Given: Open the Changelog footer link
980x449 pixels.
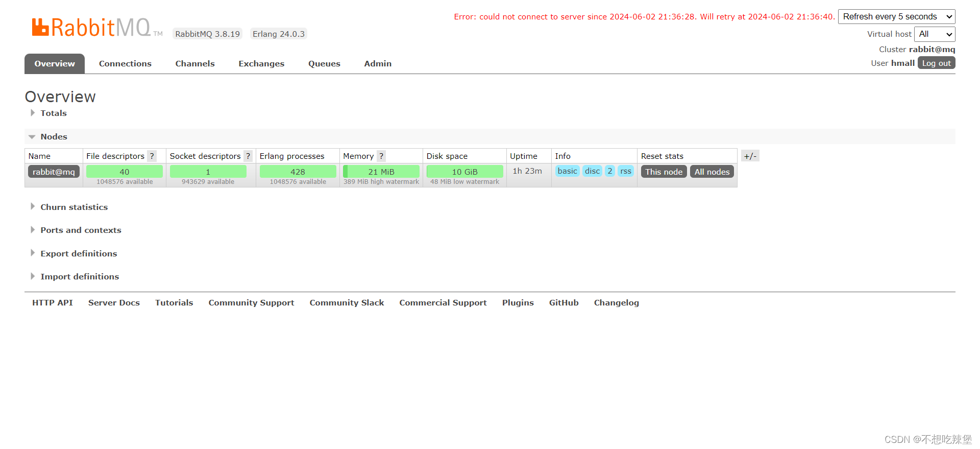Looking at the screenshot, I should click(x=617, y=303).
